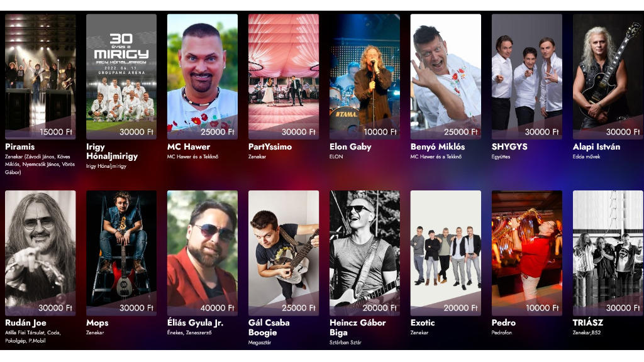This screenshot has height=362, width=644.
Task: Click the Pedrofon subtitle under Pedro
Action: [502, 332]
